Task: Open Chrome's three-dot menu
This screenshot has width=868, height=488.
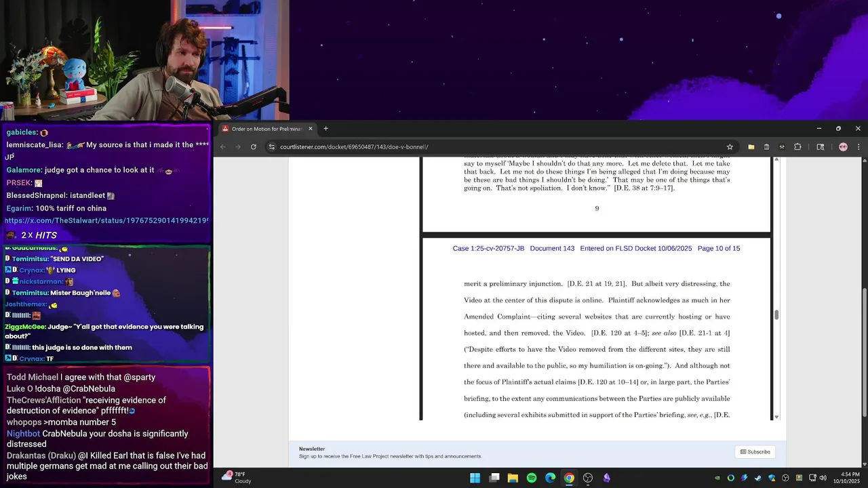Action: coord(859,146)
